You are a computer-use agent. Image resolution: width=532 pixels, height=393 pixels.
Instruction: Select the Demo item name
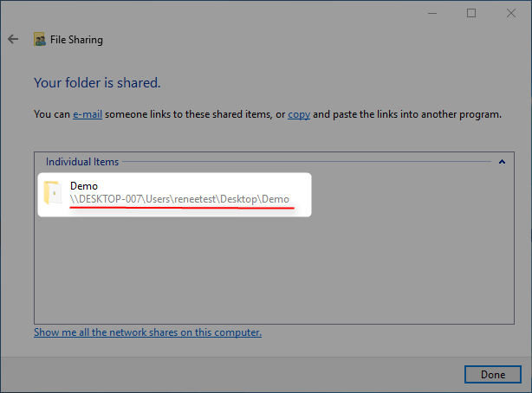84,186
